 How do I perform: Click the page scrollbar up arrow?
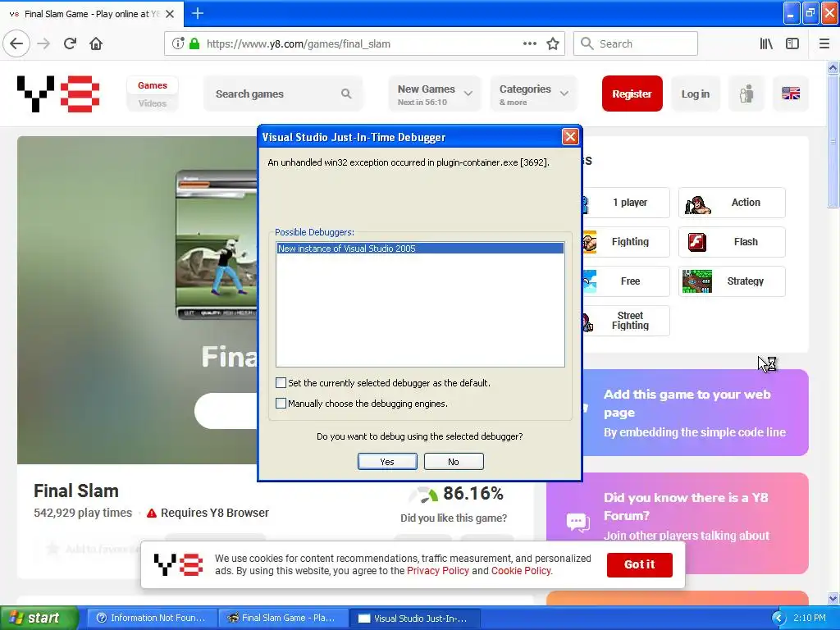click(833, 67)
